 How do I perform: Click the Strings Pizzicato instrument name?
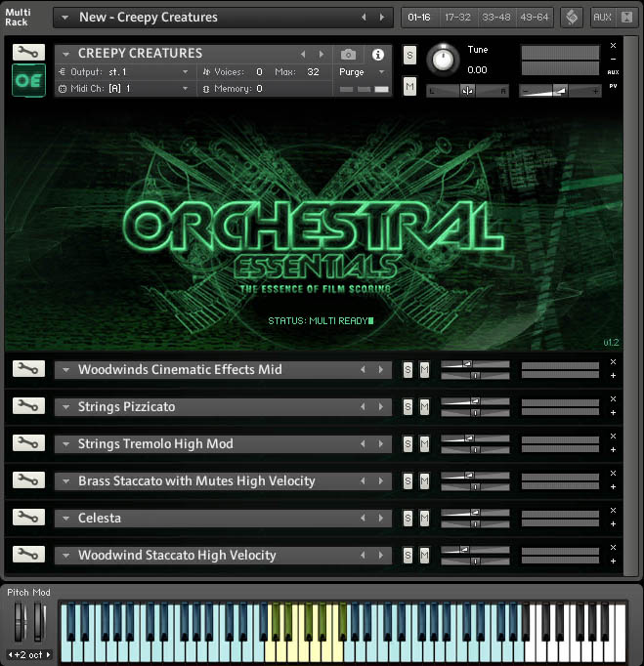point(126,407)
